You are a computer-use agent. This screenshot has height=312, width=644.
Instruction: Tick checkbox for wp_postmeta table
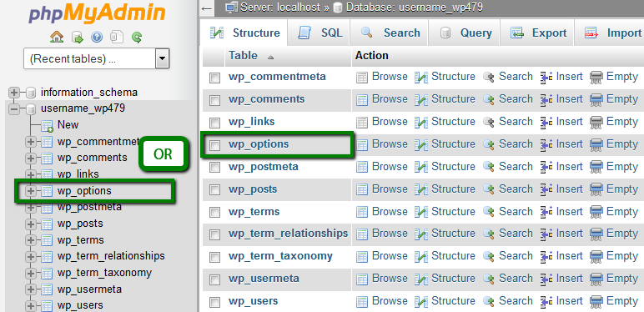point(214,168)
